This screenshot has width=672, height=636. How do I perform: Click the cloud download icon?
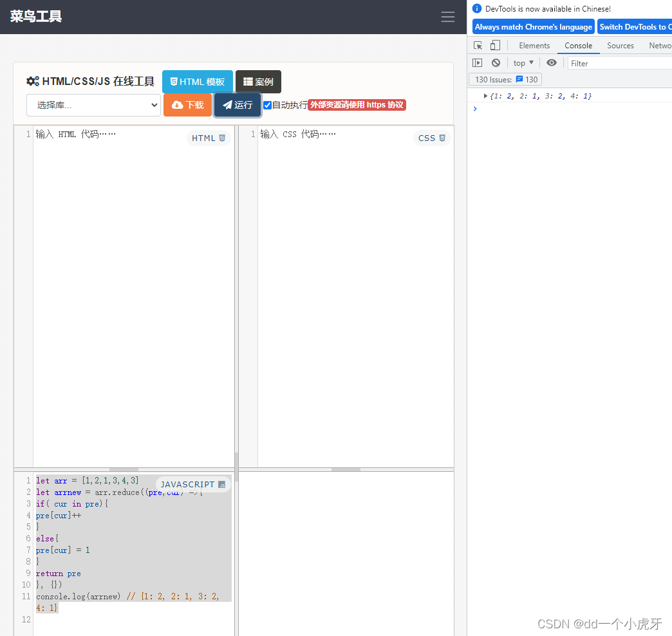(x=178, y=105)
